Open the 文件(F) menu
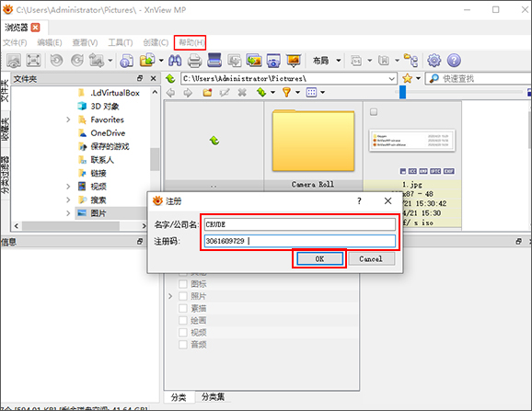 tap(15, 42)
